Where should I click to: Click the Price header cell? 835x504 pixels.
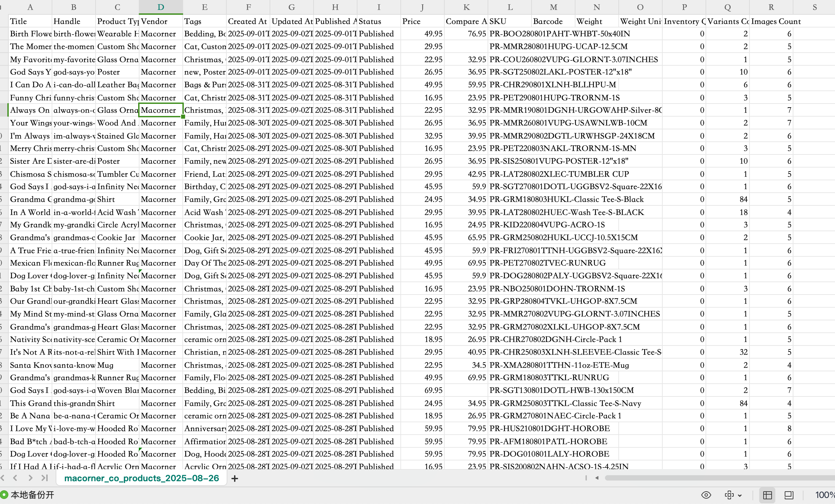[x=422, y=21]
